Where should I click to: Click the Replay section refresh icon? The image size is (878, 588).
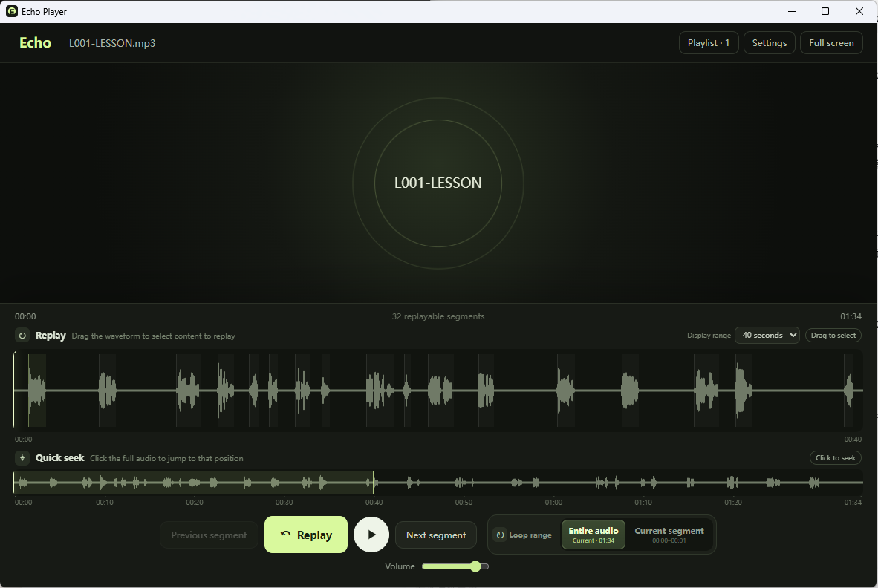point(22,336)
